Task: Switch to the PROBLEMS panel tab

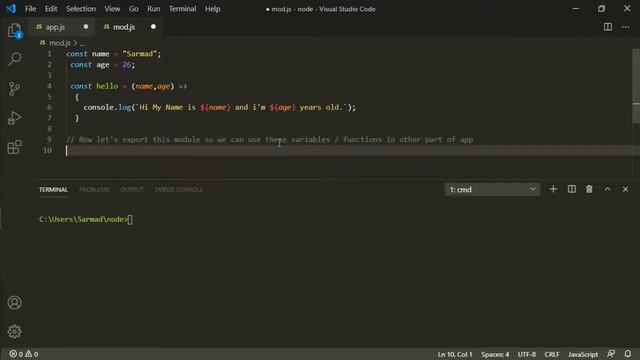Action: point(94,189)
